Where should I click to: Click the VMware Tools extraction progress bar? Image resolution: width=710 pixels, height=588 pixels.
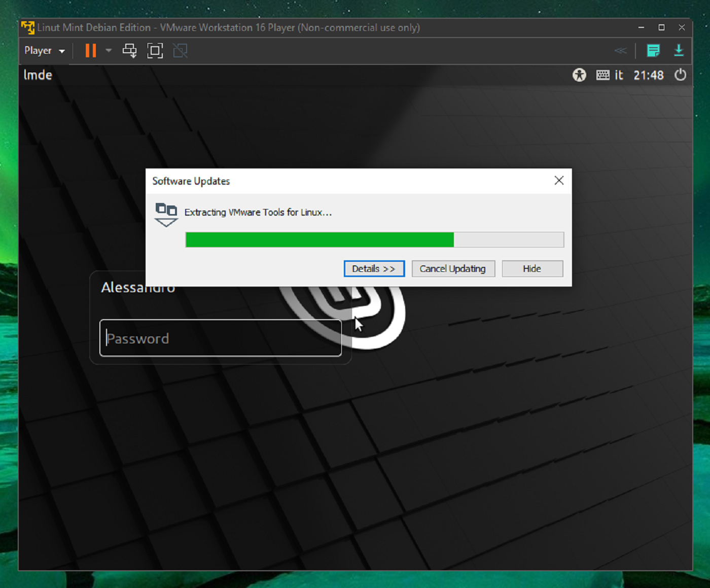[374, 239]
